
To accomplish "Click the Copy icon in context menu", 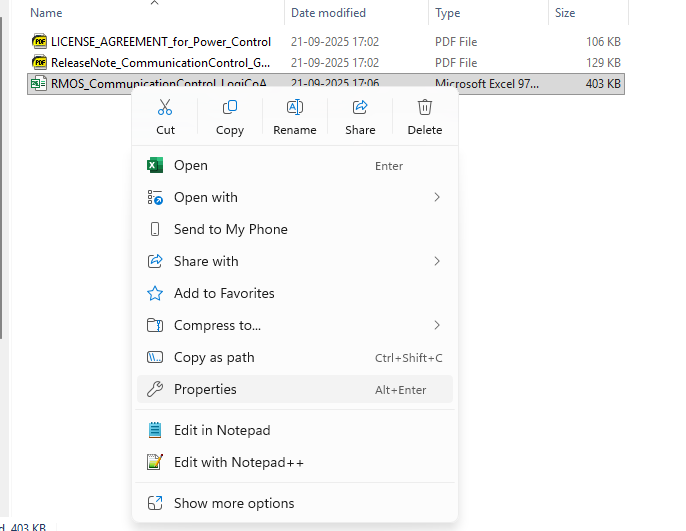I will coord(230,108).
